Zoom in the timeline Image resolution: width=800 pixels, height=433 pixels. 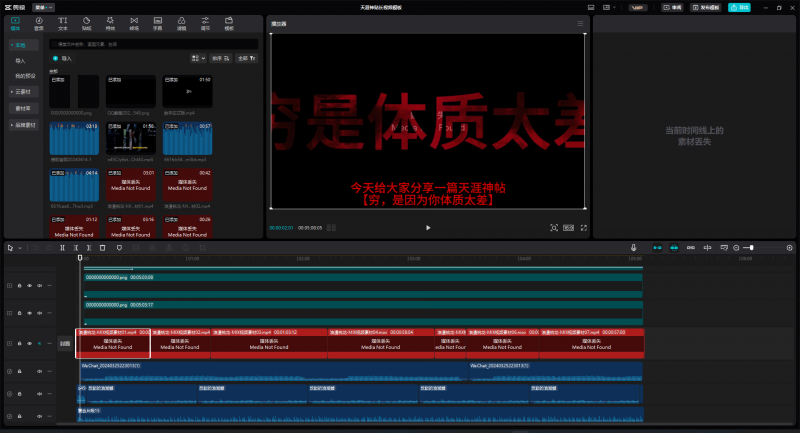coord(789,248)
